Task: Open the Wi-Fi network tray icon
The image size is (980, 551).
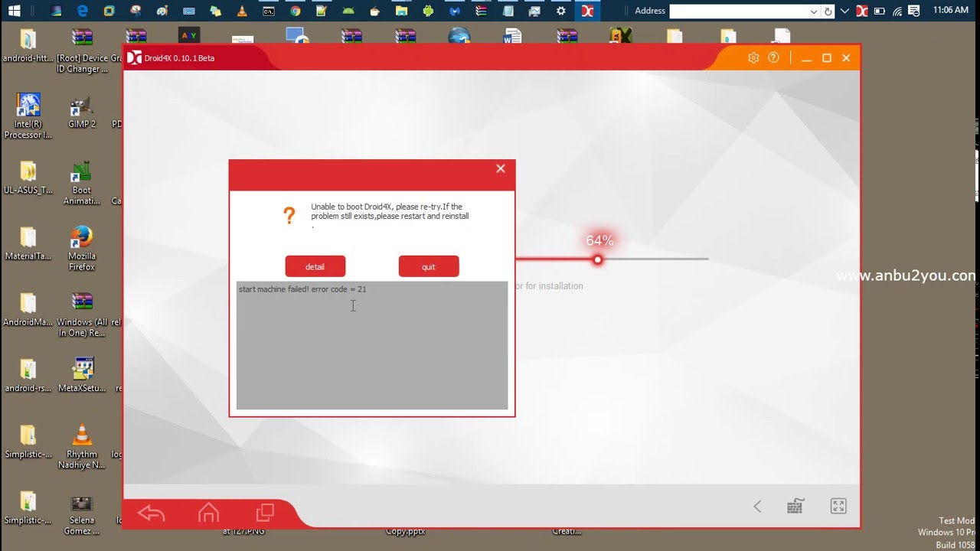Action: point(897,11)
